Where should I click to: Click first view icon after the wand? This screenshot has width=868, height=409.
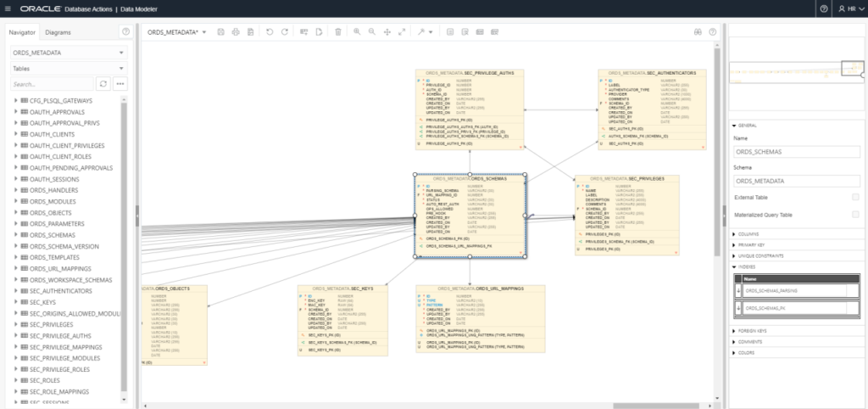[x=450, y=32]
